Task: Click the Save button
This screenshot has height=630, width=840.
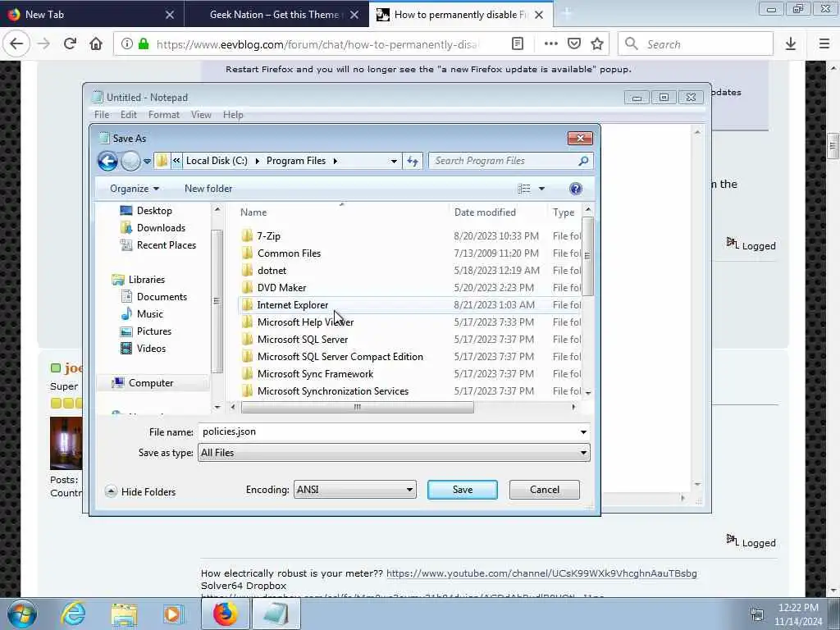Action: coord(463,490)
